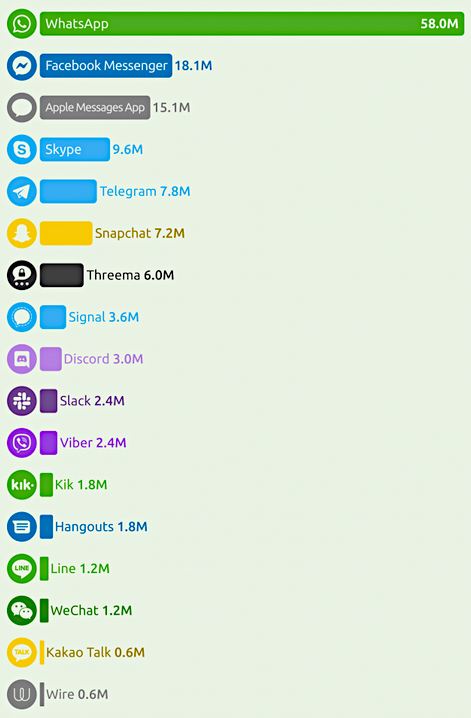Select the Slack hashtag icon

pos(22,401)
